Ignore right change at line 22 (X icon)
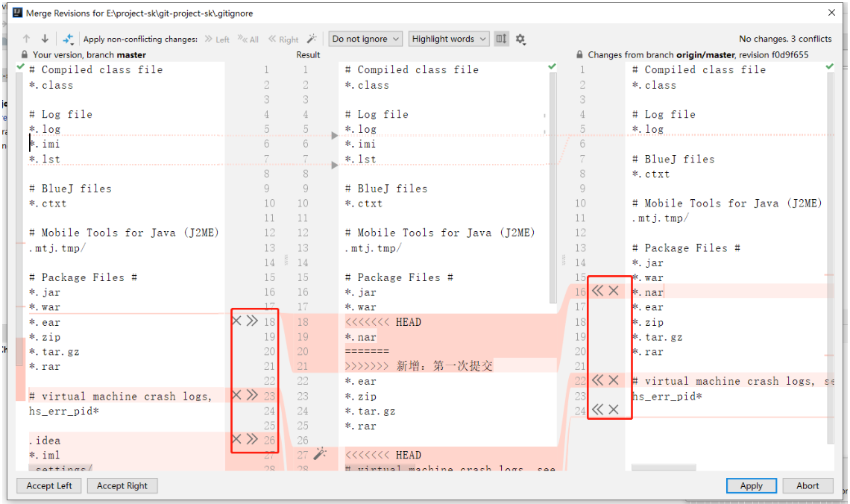The image size is (850, 504). 614,380
